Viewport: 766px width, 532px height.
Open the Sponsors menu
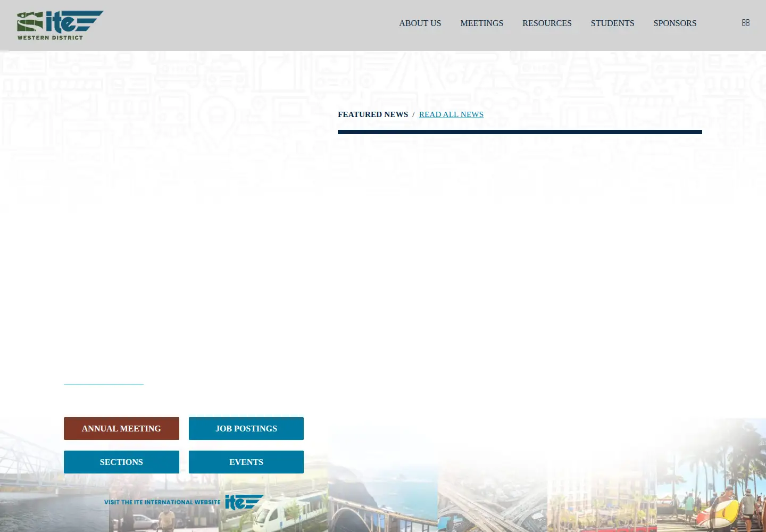tap(675, 23)
